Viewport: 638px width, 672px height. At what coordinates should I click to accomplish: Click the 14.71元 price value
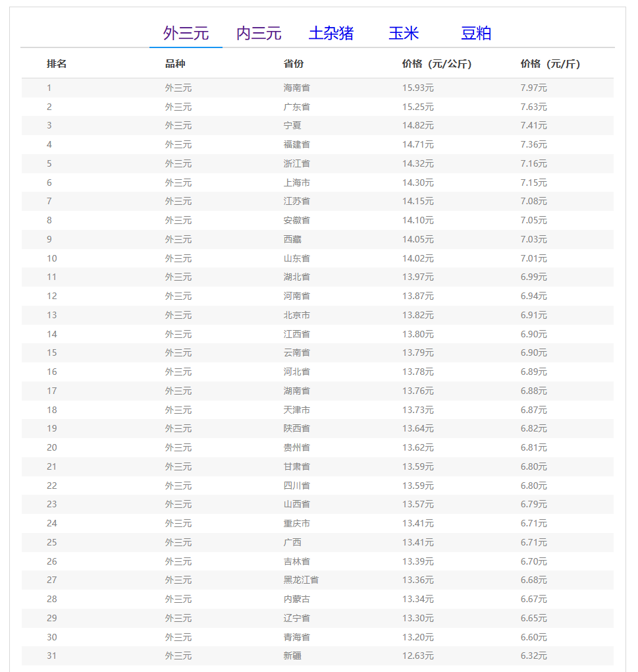(x=418, y=144)
